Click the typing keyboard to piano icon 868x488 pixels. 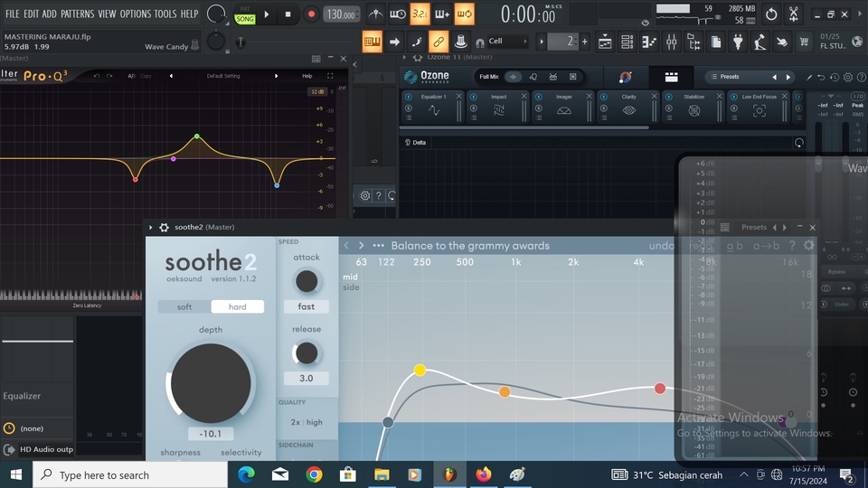coord(372,42)
